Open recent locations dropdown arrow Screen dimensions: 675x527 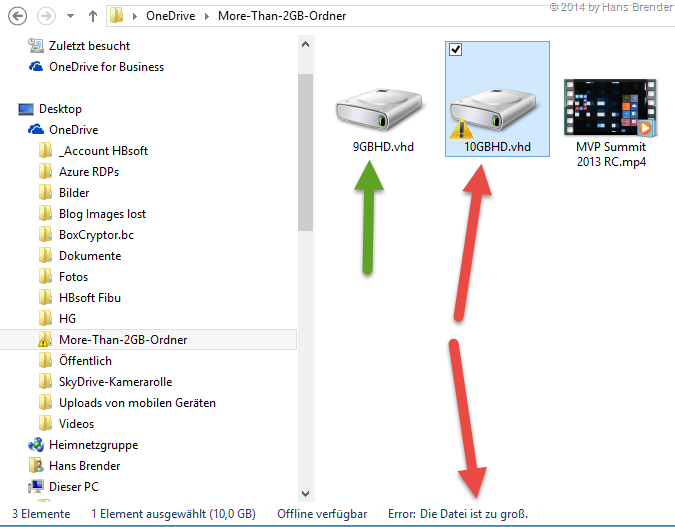pyautogui.click(x=70, y=17)
